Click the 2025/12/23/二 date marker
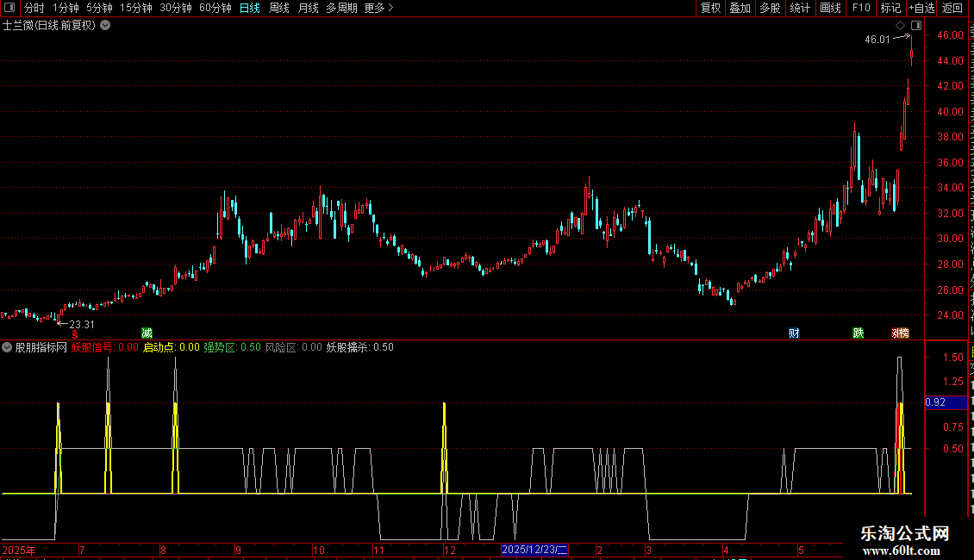The width and height of the screenshot is (974, 560). pyautogui.click(x=534, y=550)
